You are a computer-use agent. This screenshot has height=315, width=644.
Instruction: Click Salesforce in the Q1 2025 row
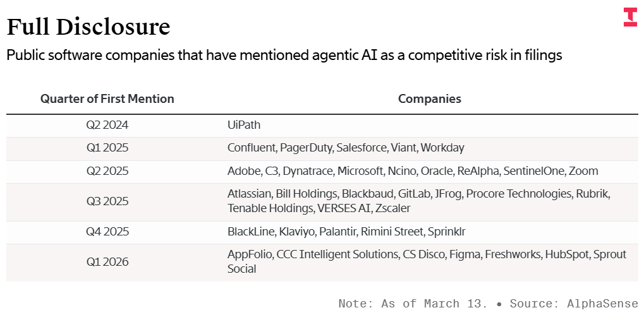[x=361, y=148]
